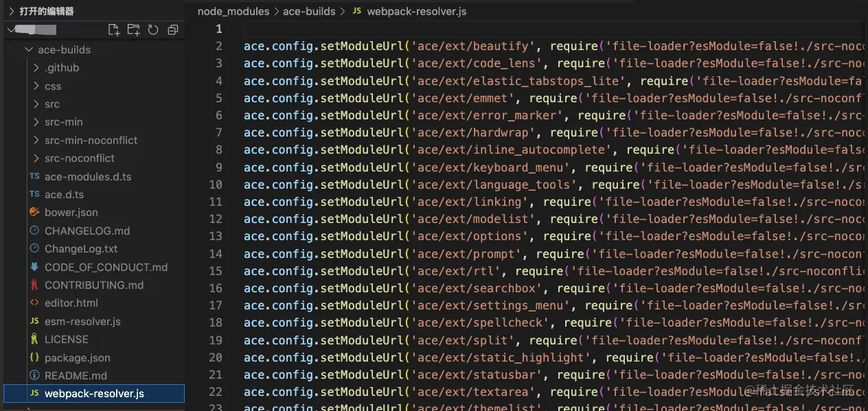
Task: Click the JS icon beside webpack-resolver.js in breadcrumb
Action: (356, 11)
